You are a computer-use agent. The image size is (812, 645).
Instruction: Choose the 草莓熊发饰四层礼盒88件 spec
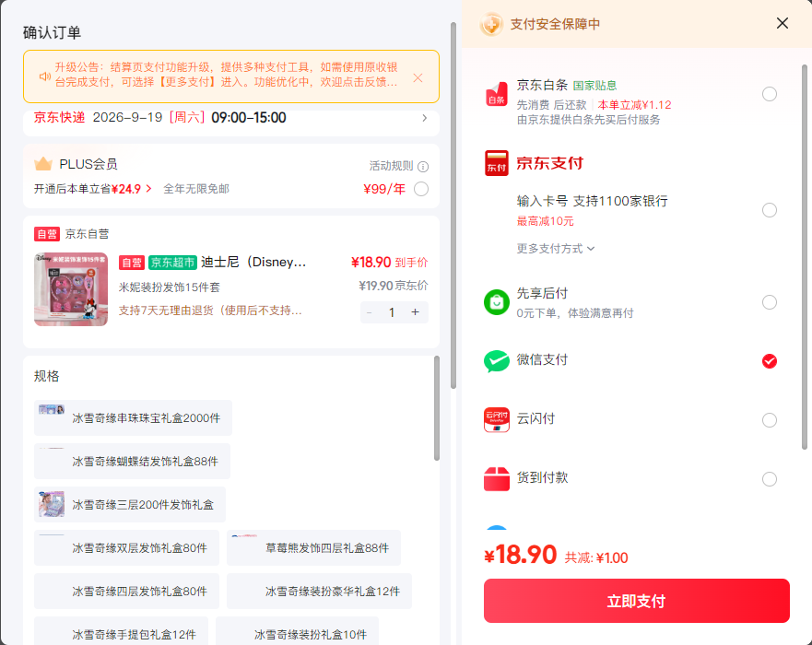point(313,547)
